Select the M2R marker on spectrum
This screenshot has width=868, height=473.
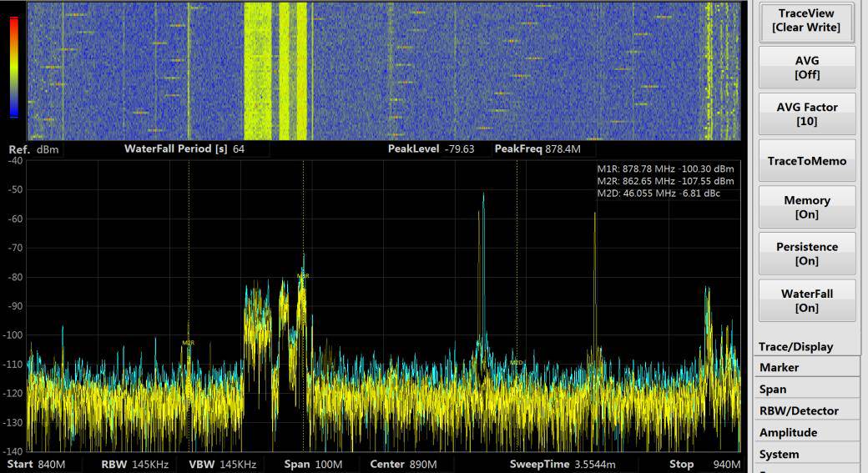tap(189, 343)
